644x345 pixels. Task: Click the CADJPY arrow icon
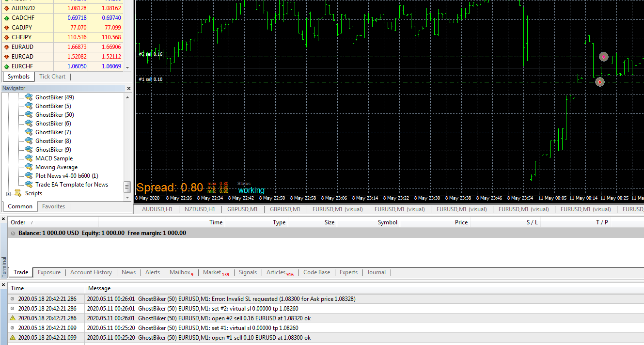[x=6, y=28]
